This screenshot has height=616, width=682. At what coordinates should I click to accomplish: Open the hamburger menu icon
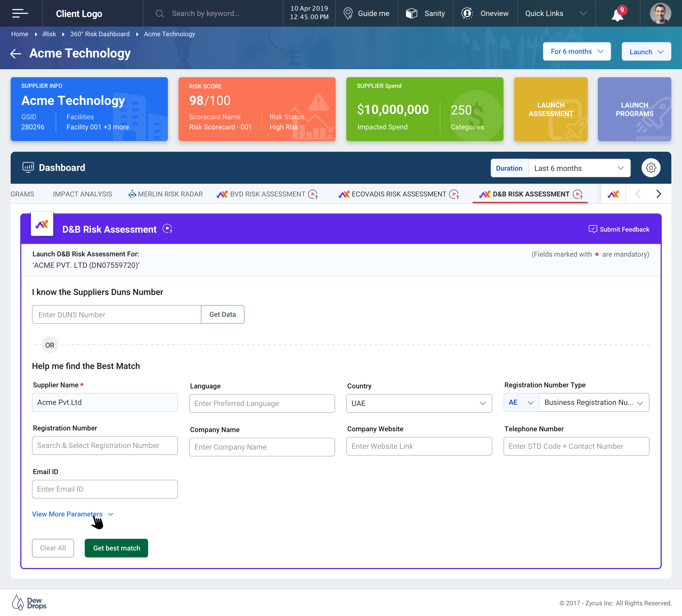tap(20, 14)
